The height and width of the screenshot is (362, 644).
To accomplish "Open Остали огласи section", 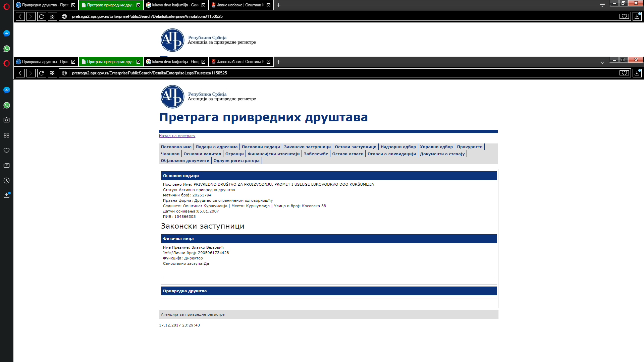I will [x=348, y=154].
